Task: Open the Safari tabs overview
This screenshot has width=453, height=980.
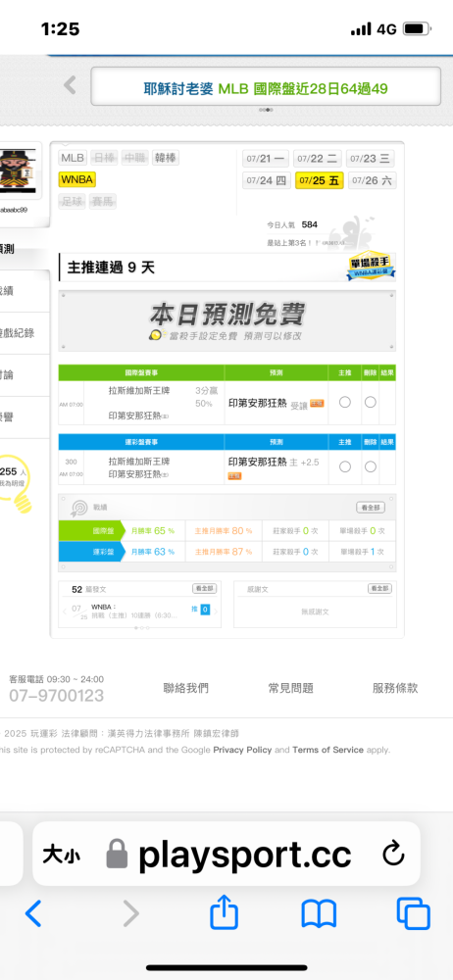Action: [x=414, y=913]
